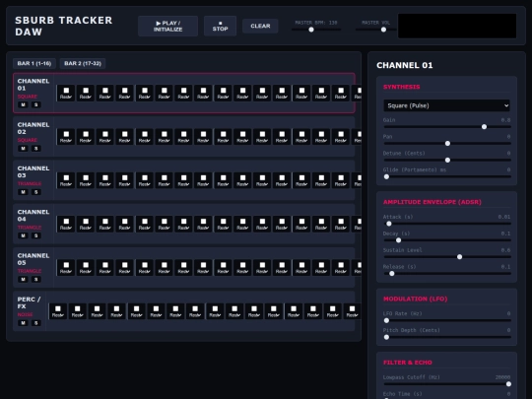Enable step 16 checkbox in PERC / FX
The width and height of the screenshot is (532, 399).
(x=352, y=308)
